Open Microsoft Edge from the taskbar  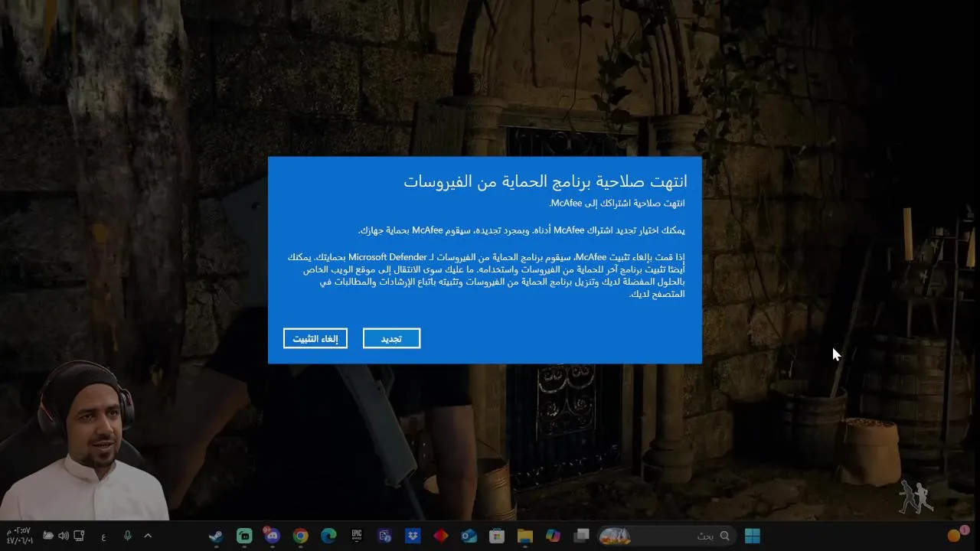(328, 536)
